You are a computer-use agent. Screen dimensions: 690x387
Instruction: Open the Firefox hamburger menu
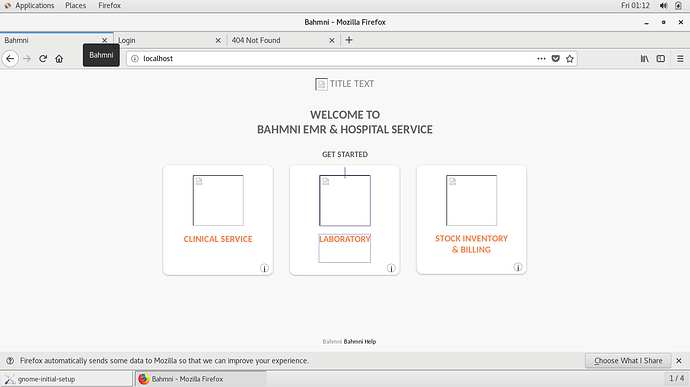pyautogui.click(x=680, y=59)
